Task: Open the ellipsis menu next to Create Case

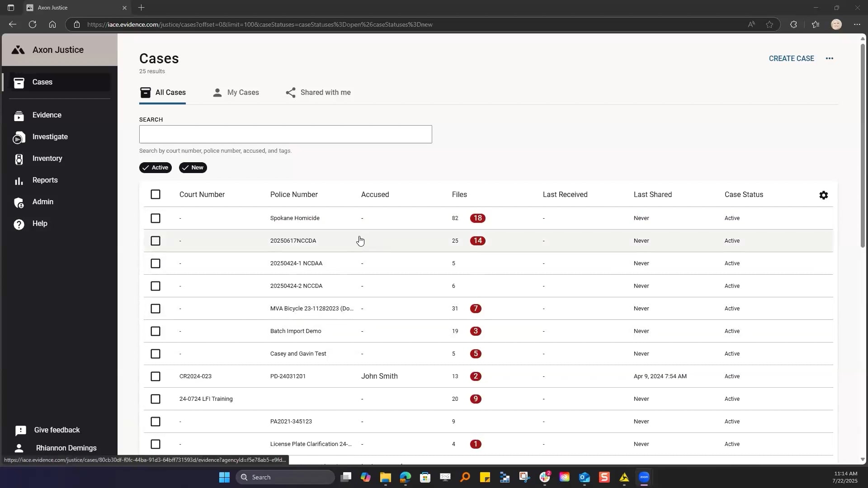Action: tap(830, 58)
